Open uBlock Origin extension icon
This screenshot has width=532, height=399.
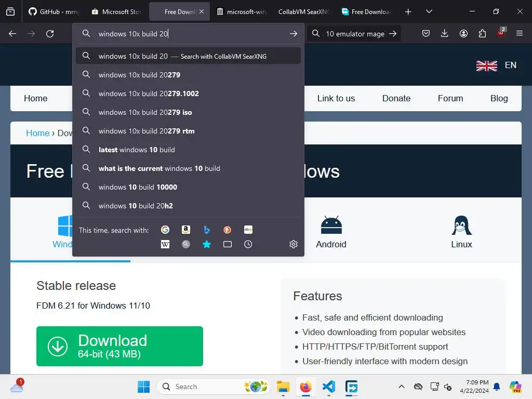[501, 33]
